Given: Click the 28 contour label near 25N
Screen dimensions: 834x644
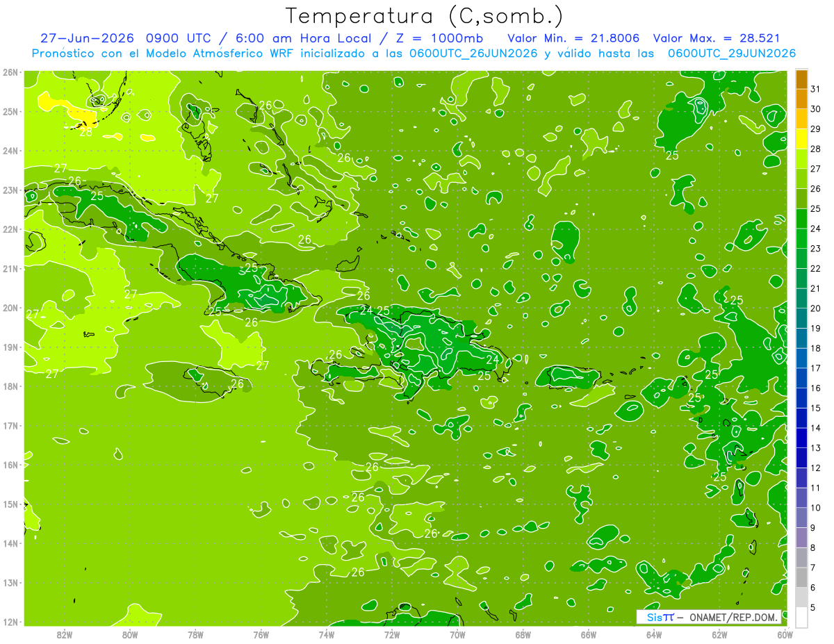Looking at the screenshot, I should click(x=86, y=131).
